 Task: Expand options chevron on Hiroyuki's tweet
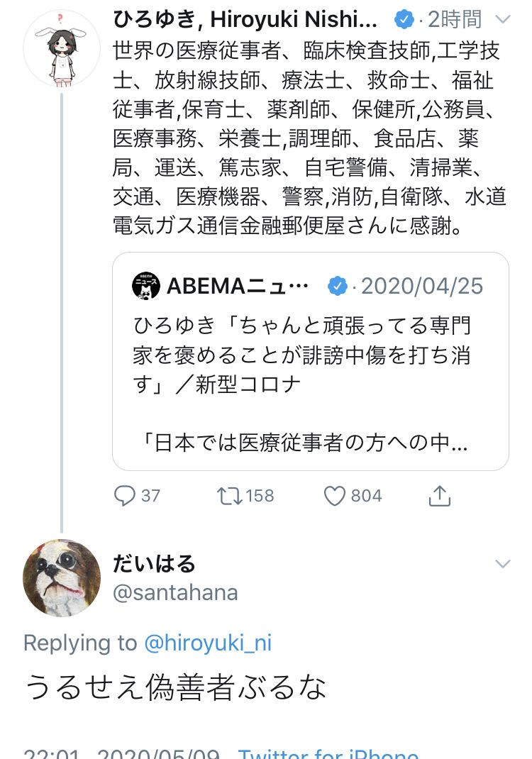click(x=502, y=20)
